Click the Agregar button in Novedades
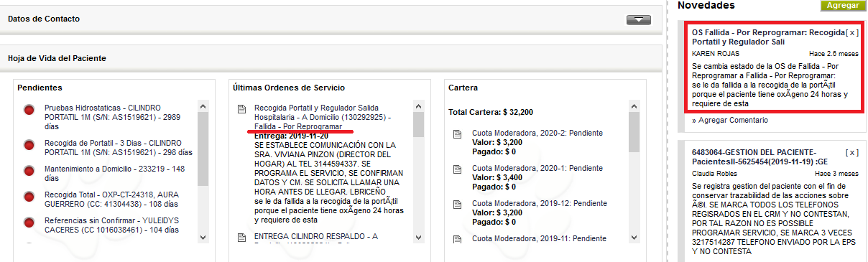The height and width of the screenshot is (262, 868). tap(842, 5)
